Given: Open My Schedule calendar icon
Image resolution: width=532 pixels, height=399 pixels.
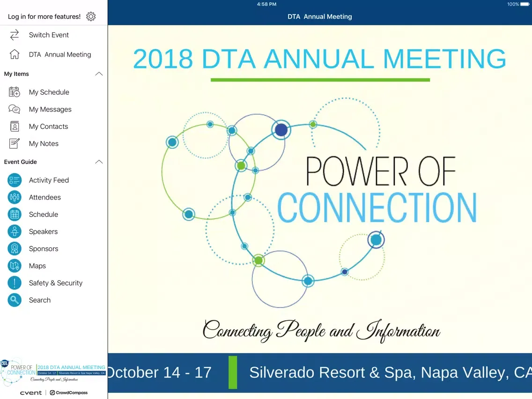Looking at the screenshot, I should [x=15, y=92].
